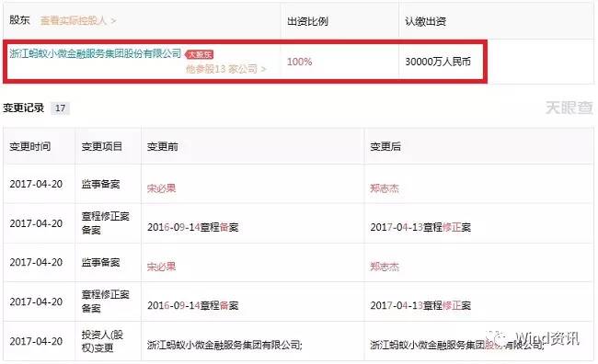Screen dimensions: 598x364
Task: Select 30000万人民币 subscribed capital cell
Action: click(438, 62)
